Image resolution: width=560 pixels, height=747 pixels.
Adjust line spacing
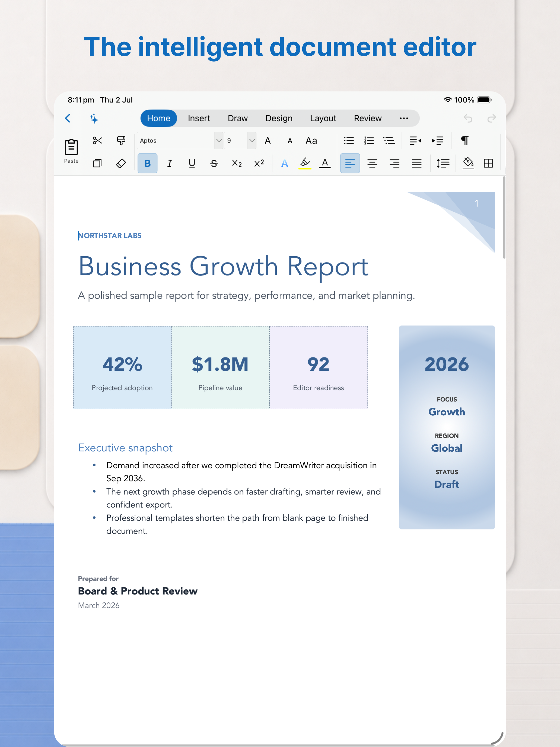[443, 163]
